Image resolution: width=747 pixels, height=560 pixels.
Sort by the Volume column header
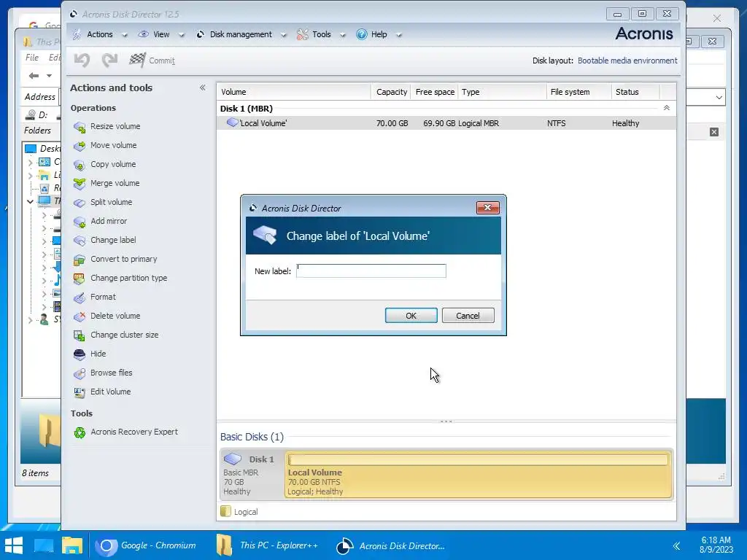coord(294,92)
